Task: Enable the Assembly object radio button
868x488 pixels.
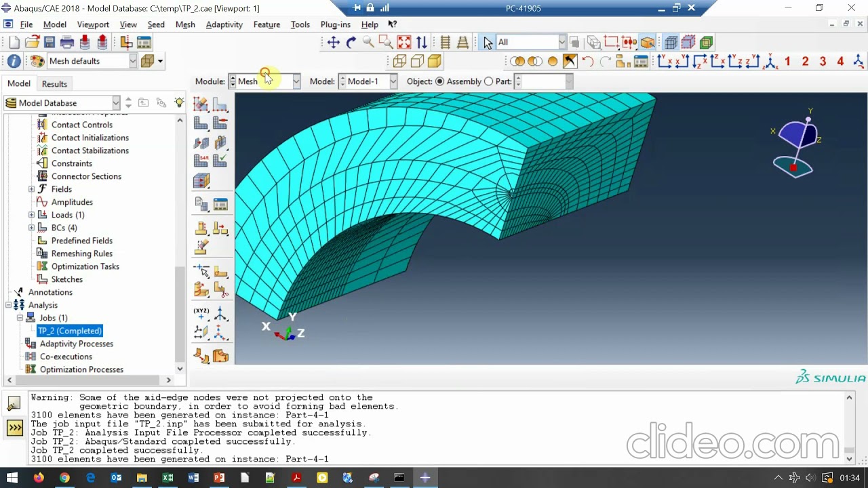Action: (x=439, y=81)
